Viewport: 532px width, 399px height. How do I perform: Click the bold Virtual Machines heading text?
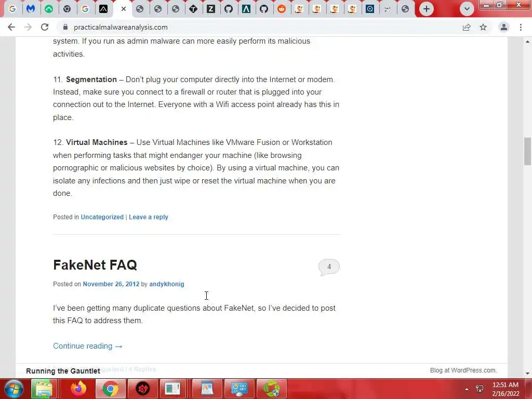(97, 142)
